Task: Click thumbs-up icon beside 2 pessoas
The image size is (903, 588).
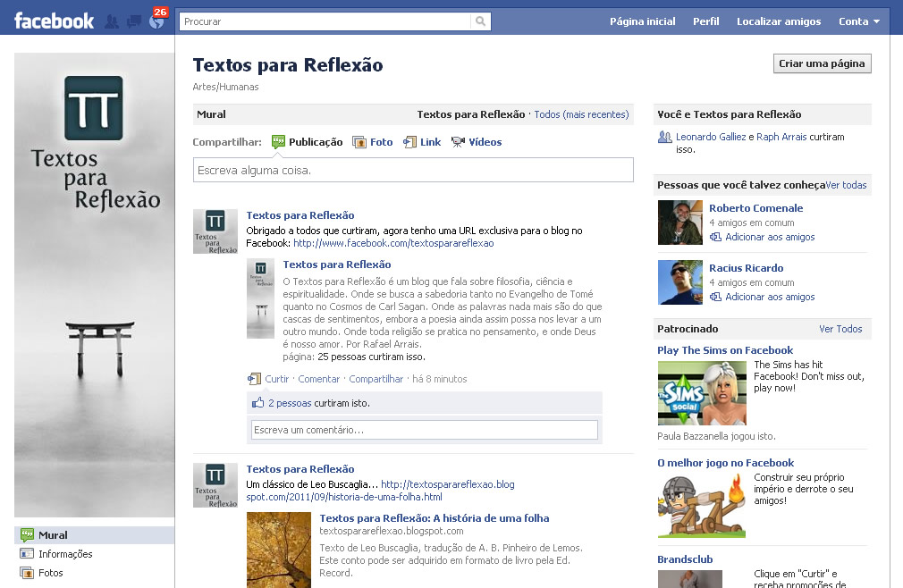Action: tap(258, 403)
